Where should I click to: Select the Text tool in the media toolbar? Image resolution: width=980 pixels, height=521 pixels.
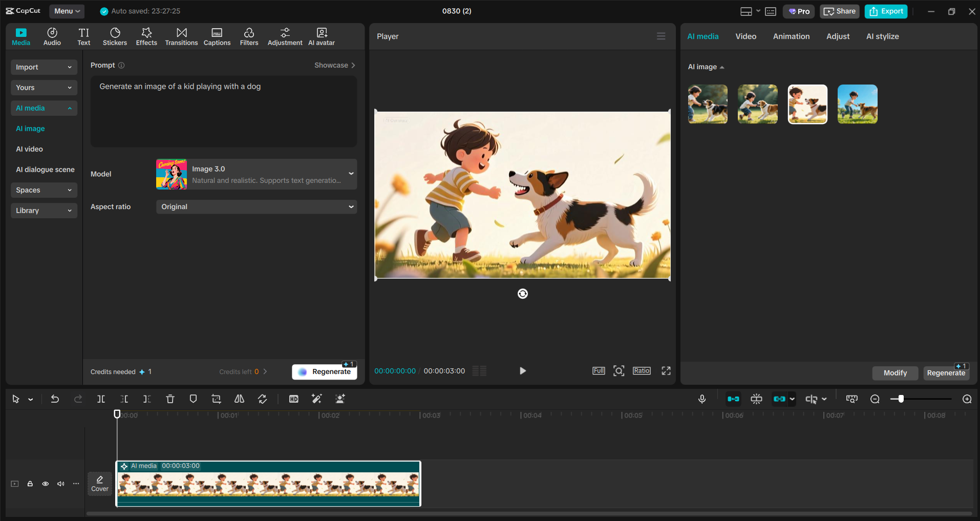pos(83,36)
